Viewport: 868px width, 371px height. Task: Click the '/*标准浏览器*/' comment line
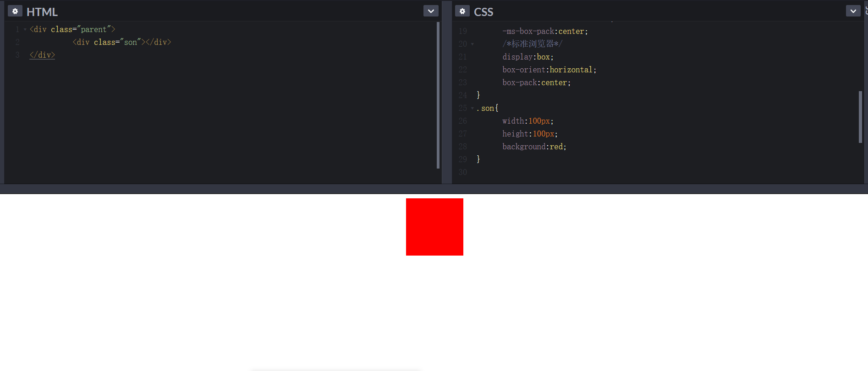pos(532,44)
